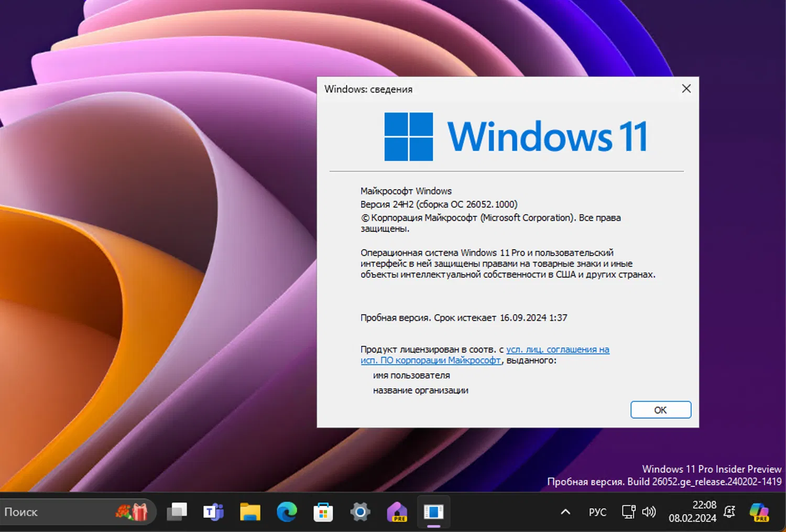786x532 pixels.
Task: Open Microsoft Edge from the taskbar
Action: [287, 512]
